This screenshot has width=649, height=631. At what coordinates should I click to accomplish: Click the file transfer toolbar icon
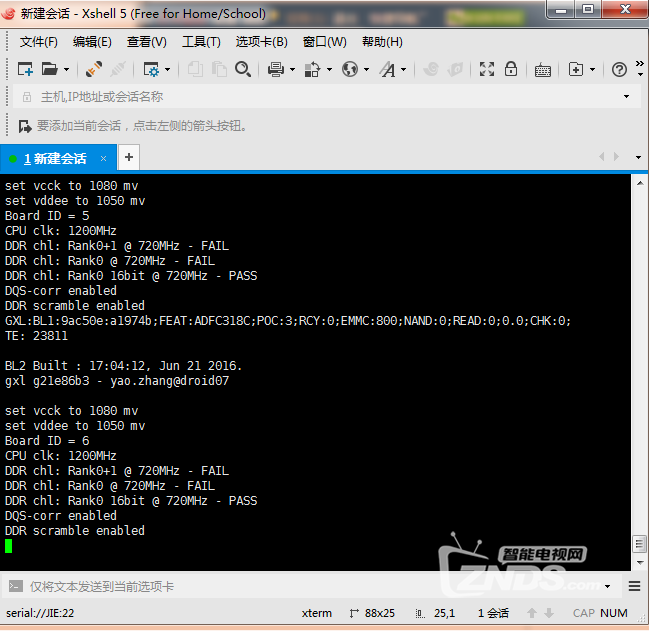tap(312, 70)
